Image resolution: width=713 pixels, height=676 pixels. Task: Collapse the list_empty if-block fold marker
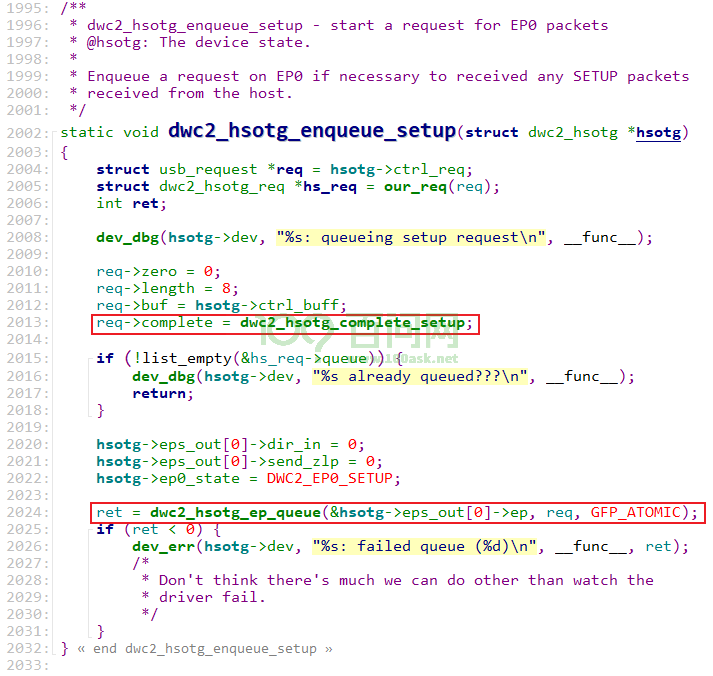[90, 359]
